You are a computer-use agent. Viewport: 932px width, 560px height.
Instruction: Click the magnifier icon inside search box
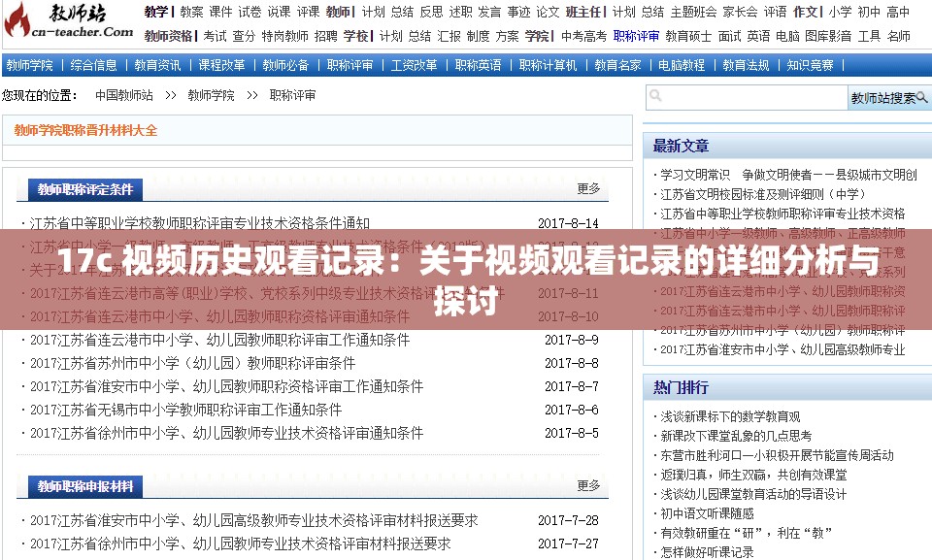click(x=657, y=96)
